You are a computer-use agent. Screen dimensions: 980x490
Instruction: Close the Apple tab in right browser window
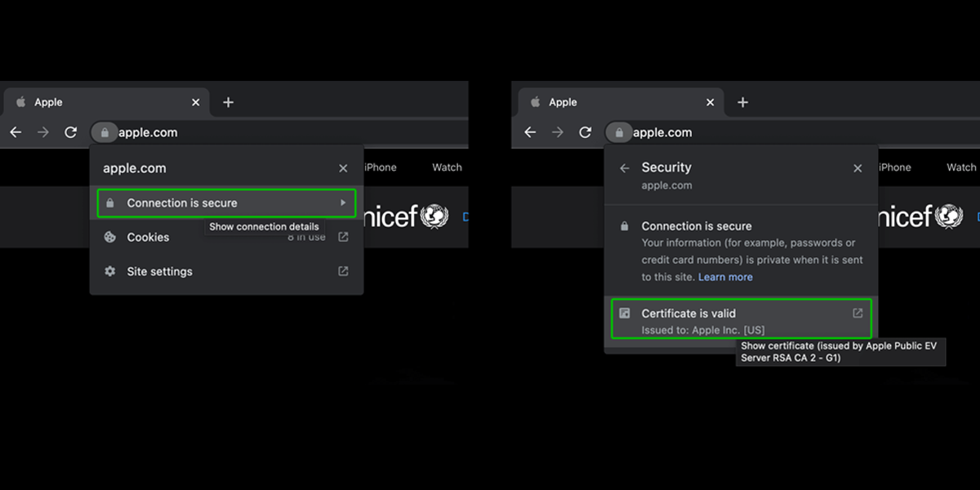[710, 102]
